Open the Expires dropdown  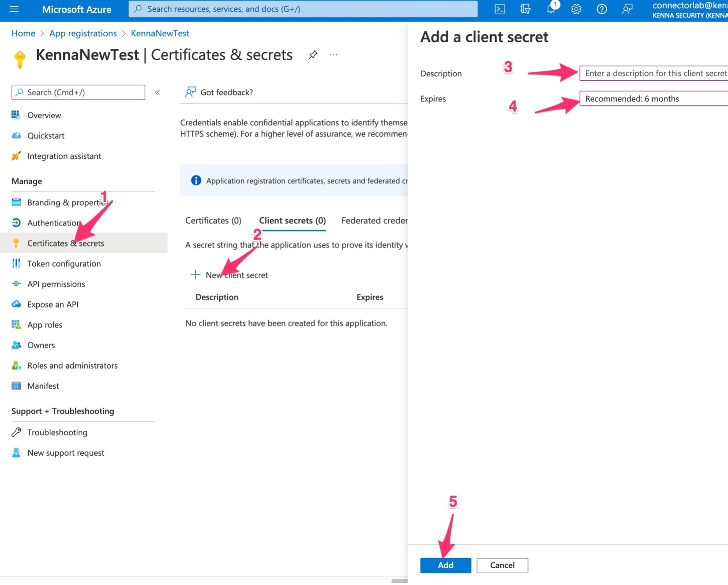pos(653,98)
